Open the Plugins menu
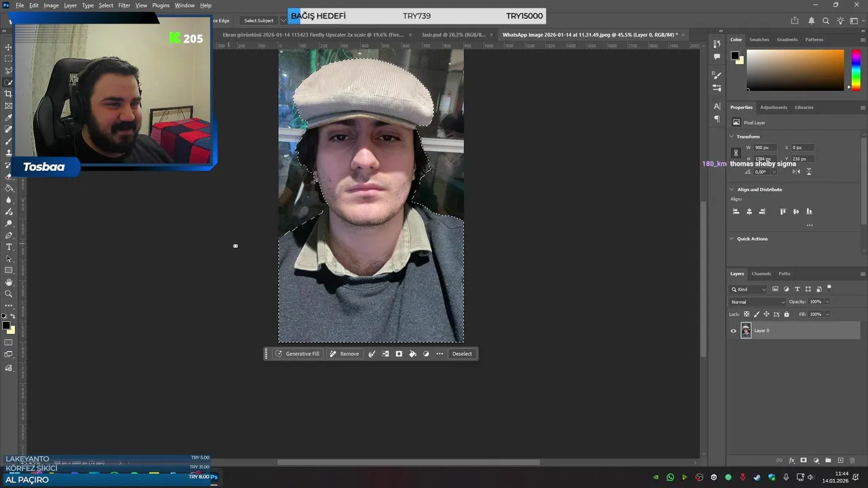 (161, 5)
